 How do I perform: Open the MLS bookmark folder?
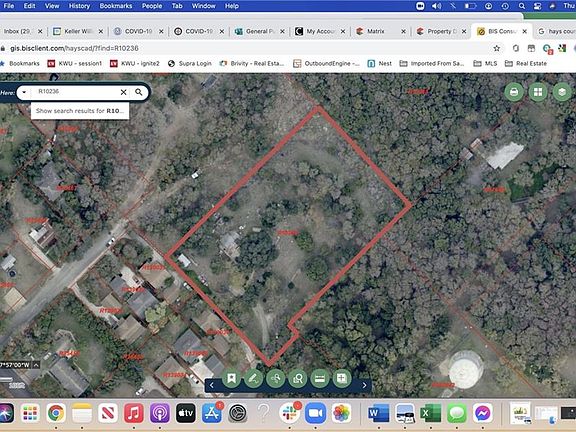click(x=485, y=64)
